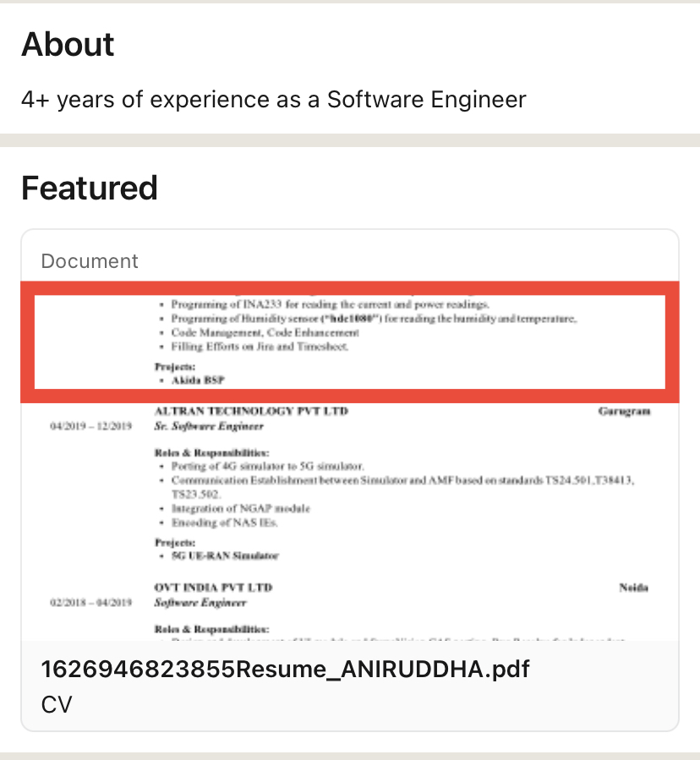Click the 1626946823855Resume_ANIRUDDHA.pdf file name
Screen dimensions: 700x760
point(285,670)
